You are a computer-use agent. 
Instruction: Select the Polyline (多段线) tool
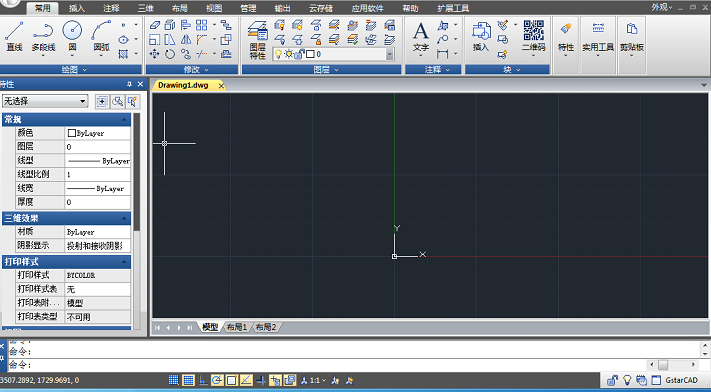click(x=43, y=35)
